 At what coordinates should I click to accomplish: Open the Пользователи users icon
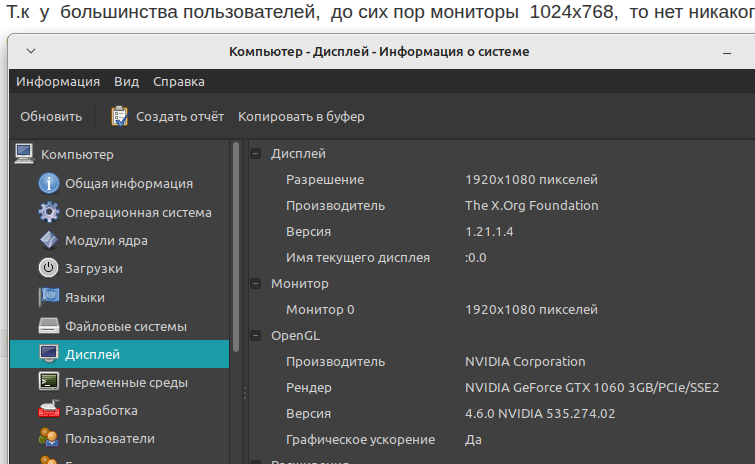click(x=49, y=438)
